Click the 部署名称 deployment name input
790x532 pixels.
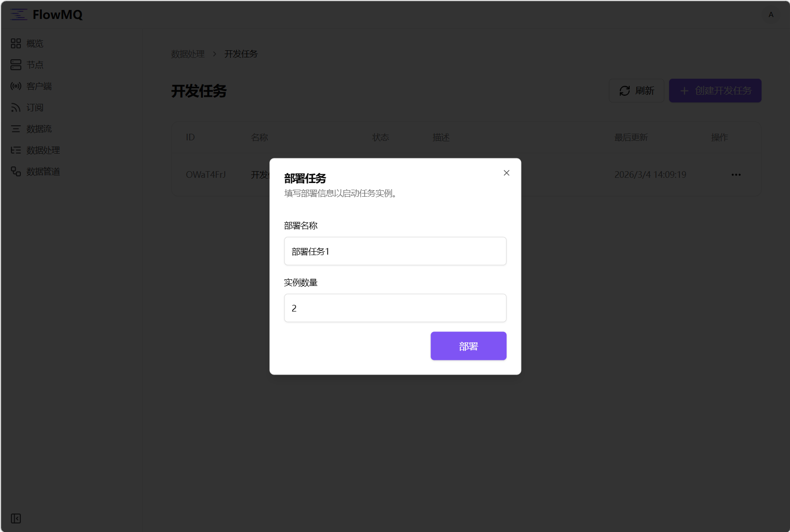395,251
